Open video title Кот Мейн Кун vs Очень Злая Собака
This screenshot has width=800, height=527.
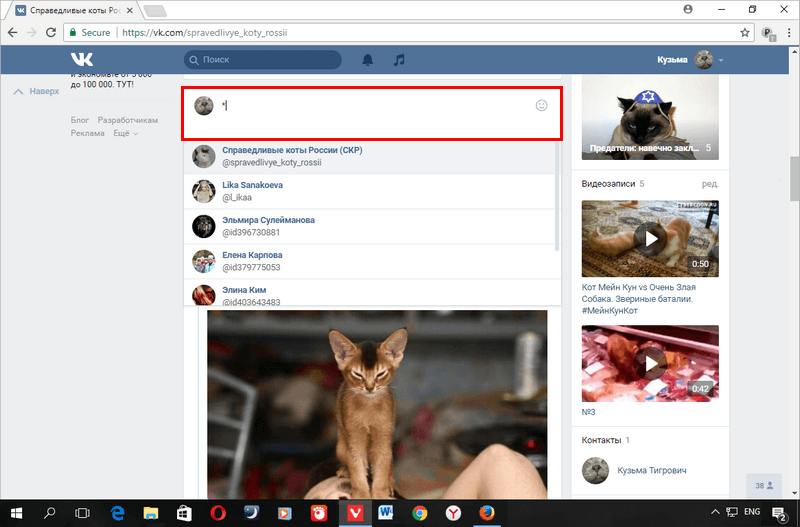tap(639, 299)
